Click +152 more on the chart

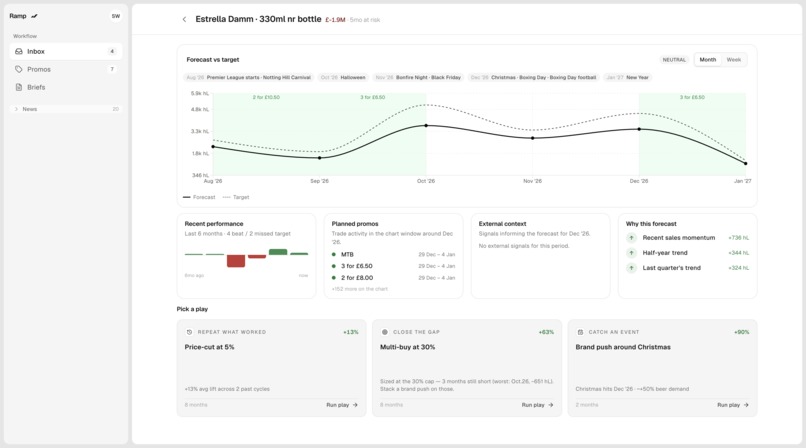tap(360, 289)
